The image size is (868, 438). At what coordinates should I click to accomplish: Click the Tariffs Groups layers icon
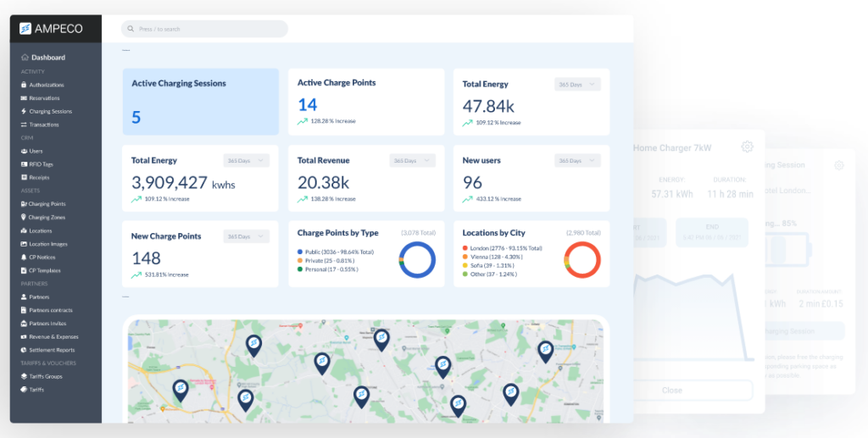tap(24, 377)
